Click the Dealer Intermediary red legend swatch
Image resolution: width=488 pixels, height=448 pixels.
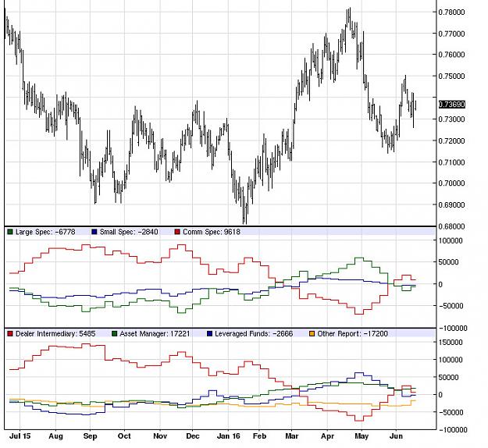click(10, 334)
